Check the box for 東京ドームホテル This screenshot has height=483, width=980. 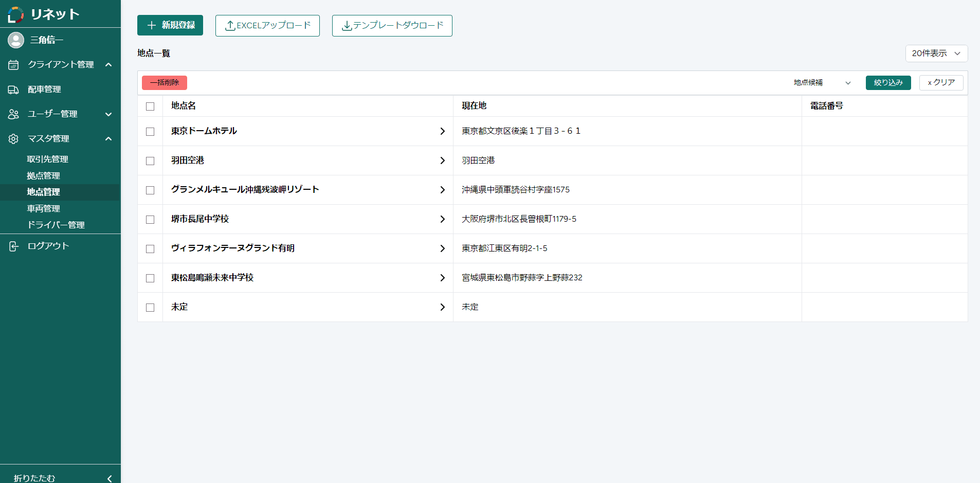[x=150, y=132]
